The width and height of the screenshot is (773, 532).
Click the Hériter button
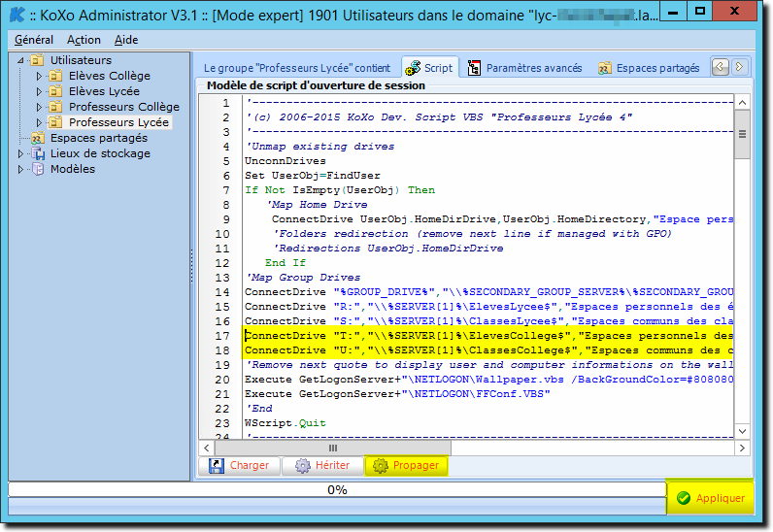click(322, 465)
